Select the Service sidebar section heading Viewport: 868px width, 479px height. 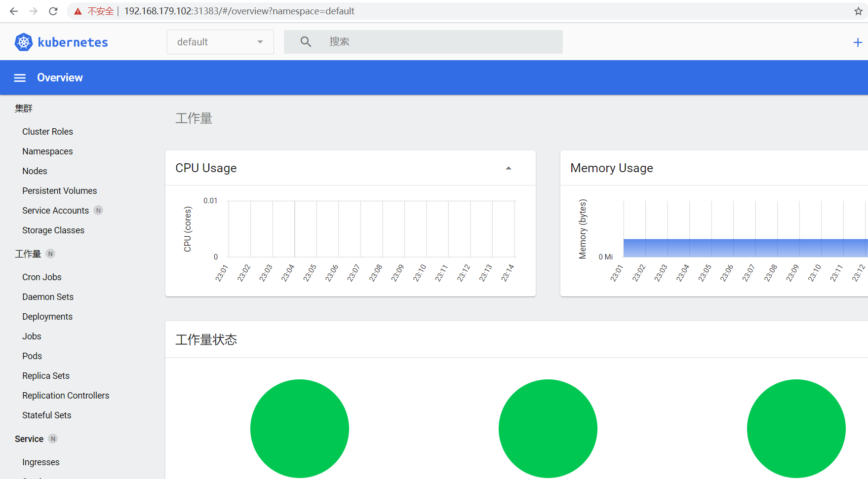tap(29, 439)
